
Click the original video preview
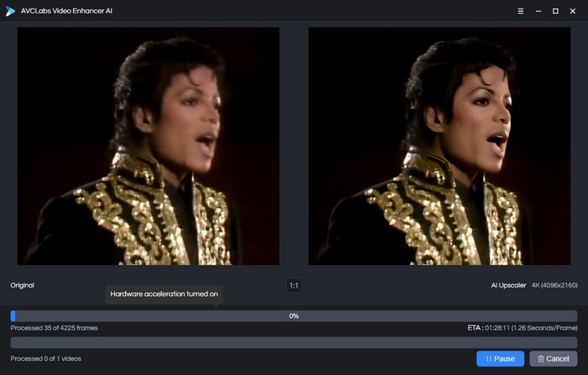click(x=149, y=146)
